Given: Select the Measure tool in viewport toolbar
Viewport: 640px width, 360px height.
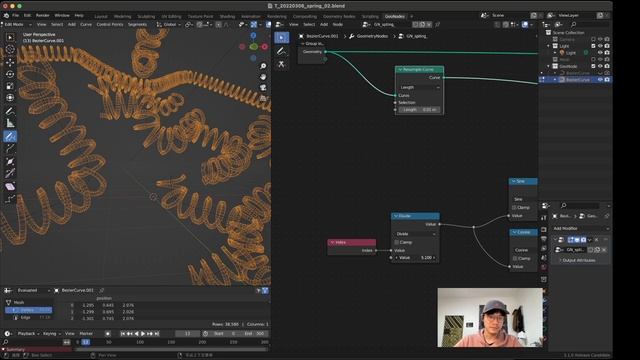Looking at the screenshot, I should coord(10,123).
